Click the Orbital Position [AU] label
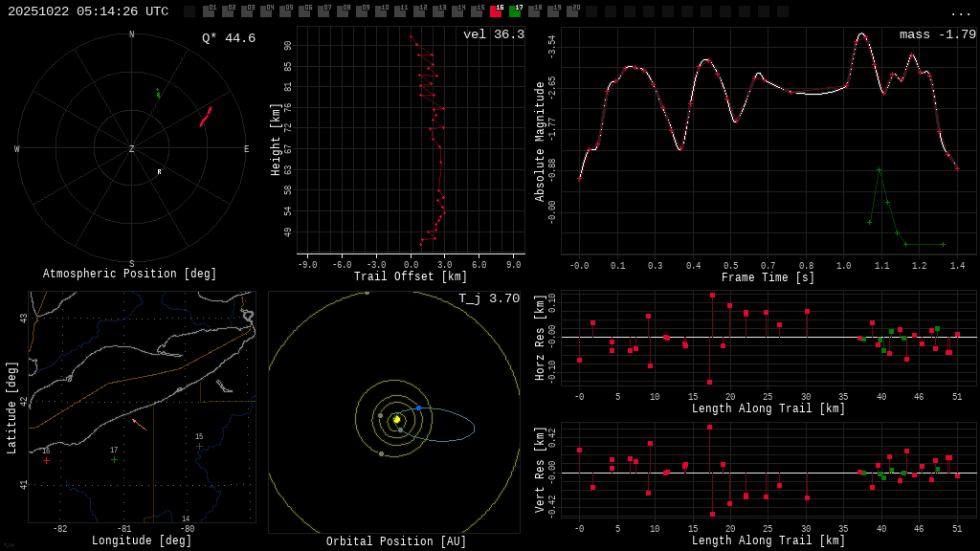 pyautogui.click(x=396, y=541)
